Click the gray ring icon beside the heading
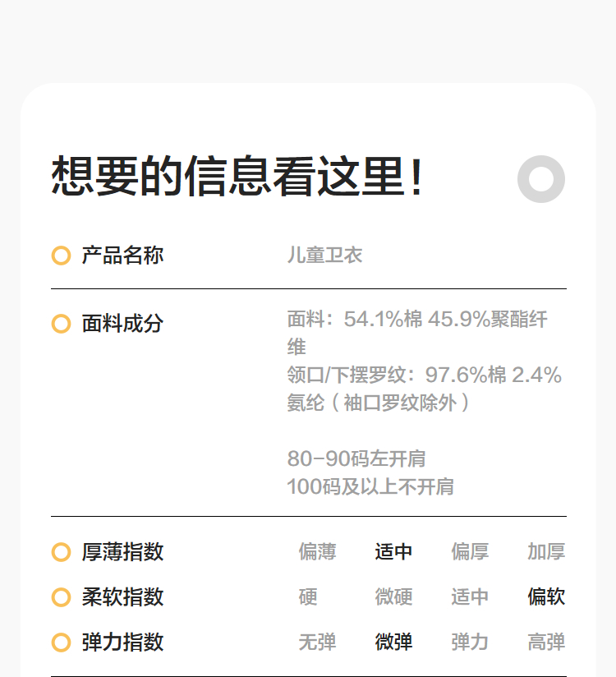 (541, 178)
